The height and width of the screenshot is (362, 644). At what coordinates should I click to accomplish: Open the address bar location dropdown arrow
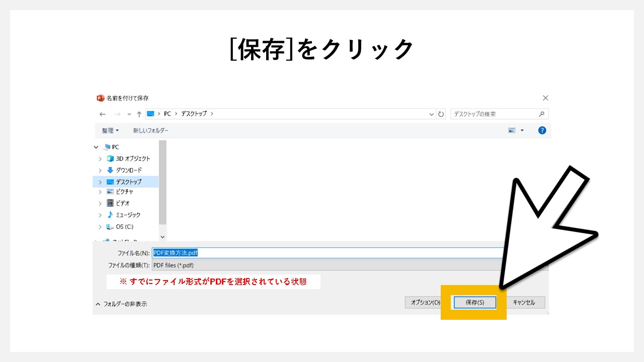431,114
